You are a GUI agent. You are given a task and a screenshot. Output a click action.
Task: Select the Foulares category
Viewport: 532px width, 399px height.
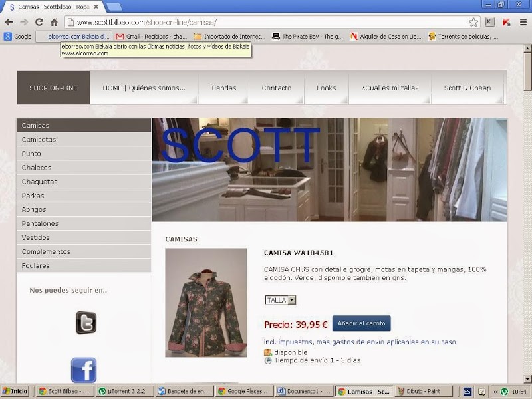(84, 265)
